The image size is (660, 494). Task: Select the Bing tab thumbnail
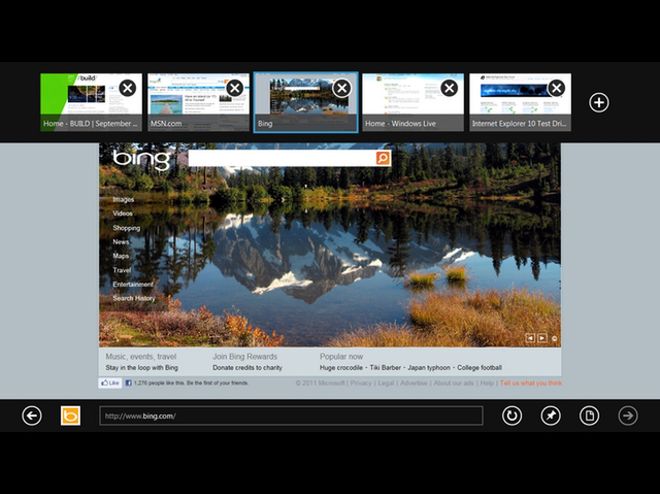(x=306, y=102)
